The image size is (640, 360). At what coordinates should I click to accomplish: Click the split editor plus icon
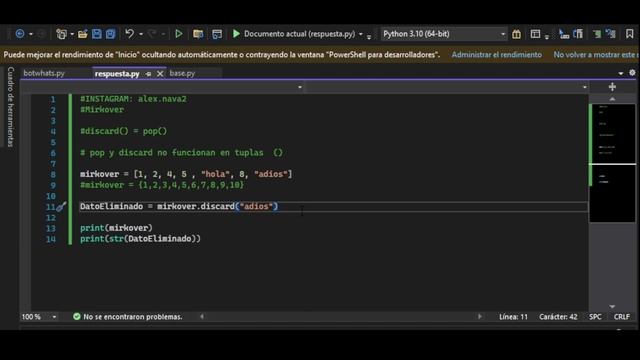click(x=612, y=87)
